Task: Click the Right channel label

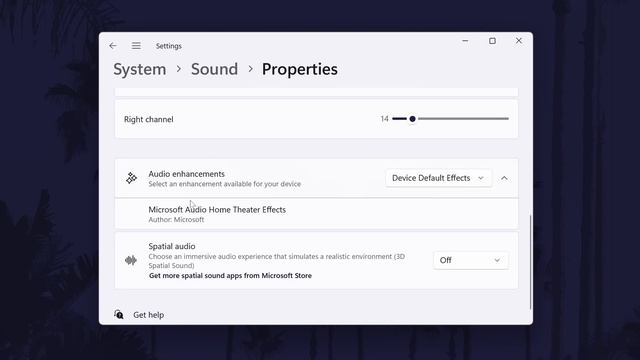Action: pos(149,119)
